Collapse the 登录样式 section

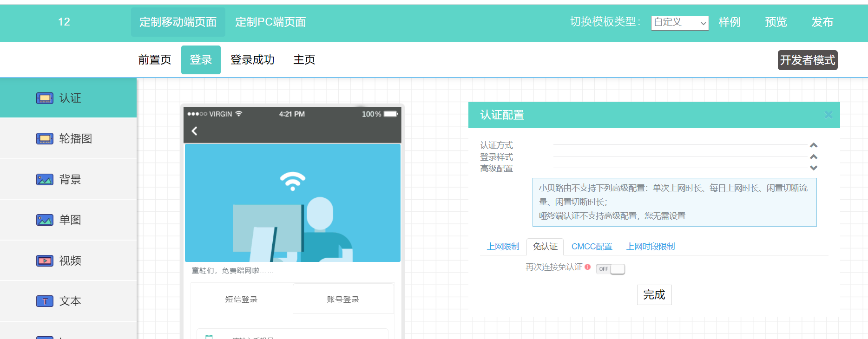click(x=814, y=157)
